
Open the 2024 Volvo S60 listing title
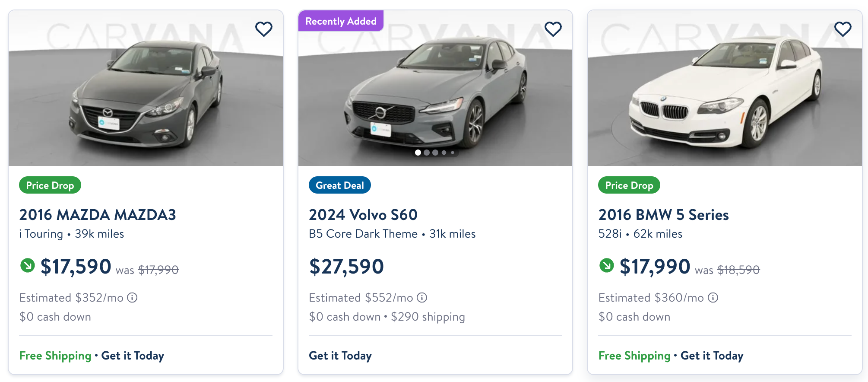pyautogui.click(x=363, y=215)
